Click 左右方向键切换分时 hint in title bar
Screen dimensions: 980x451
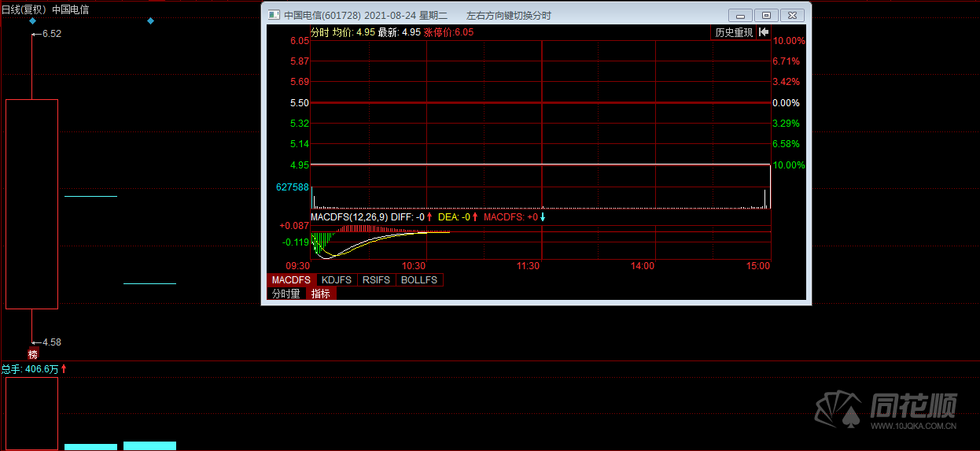click(x=509, y=16)
